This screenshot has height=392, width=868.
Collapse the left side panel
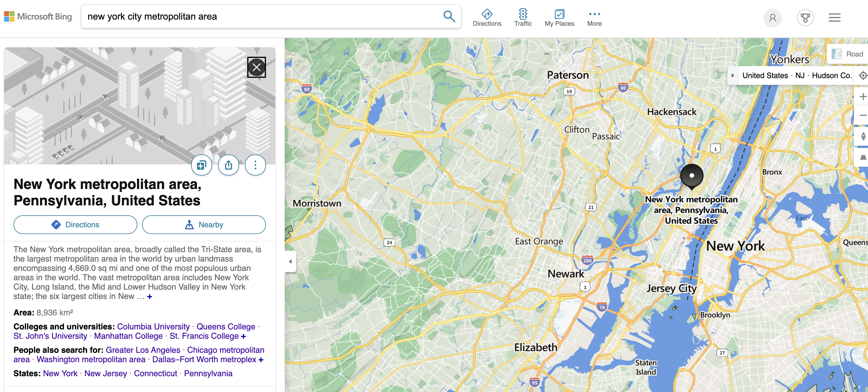(x=291, y=262)
